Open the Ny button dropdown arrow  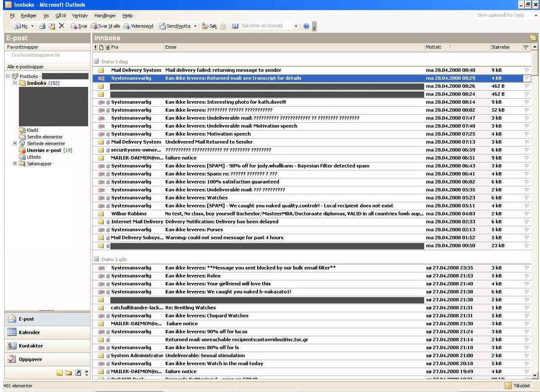click(32, 26)
